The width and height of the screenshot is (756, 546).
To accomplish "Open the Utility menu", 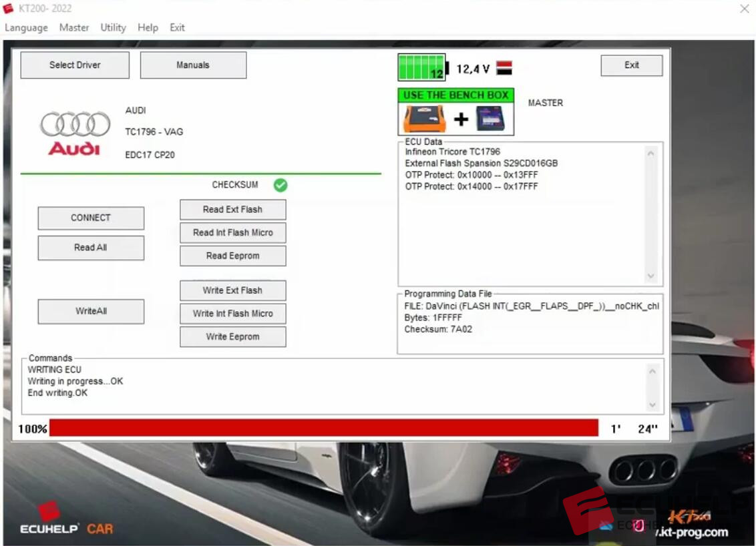I will coord(113,27).
